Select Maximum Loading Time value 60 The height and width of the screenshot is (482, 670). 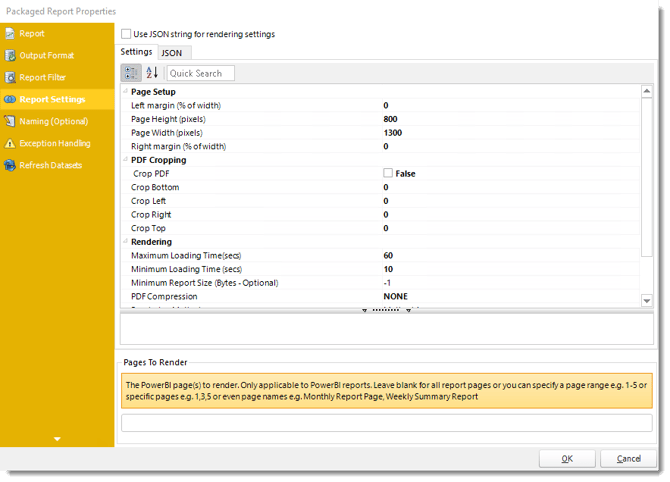click(x=388, y=255)
